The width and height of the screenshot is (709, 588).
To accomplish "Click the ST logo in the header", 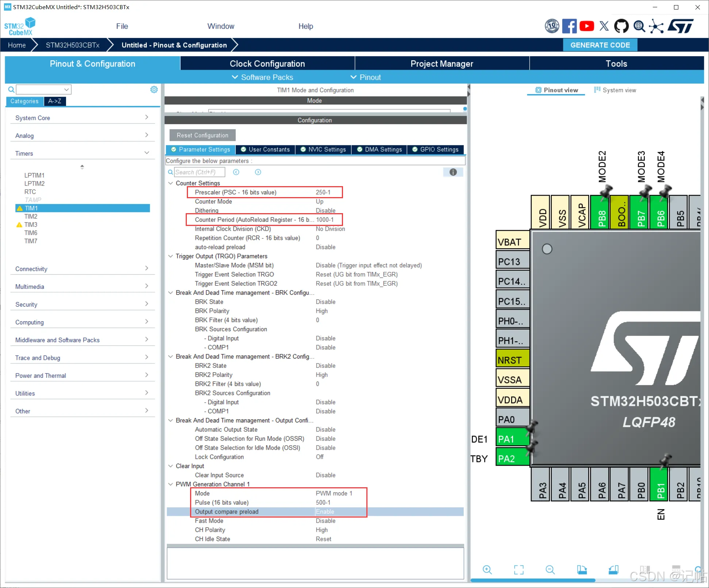I will (x=681, y=26).
